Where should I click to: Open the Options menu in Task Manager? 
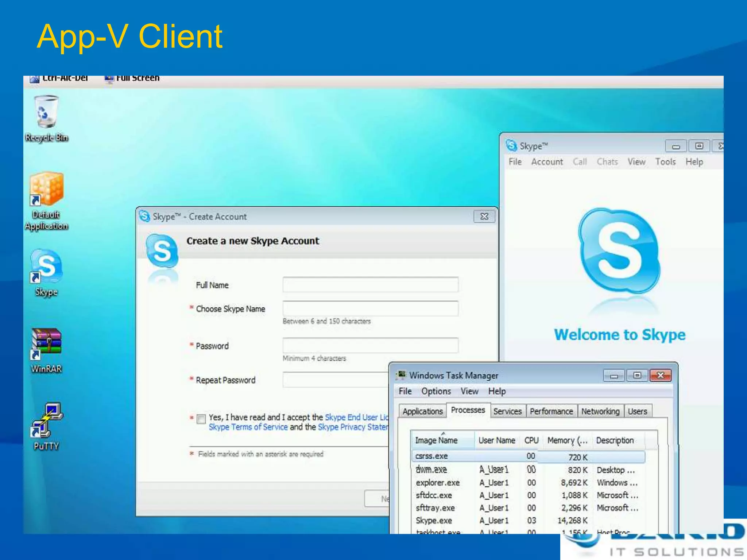pyautogui.click(x=436, y=391)
